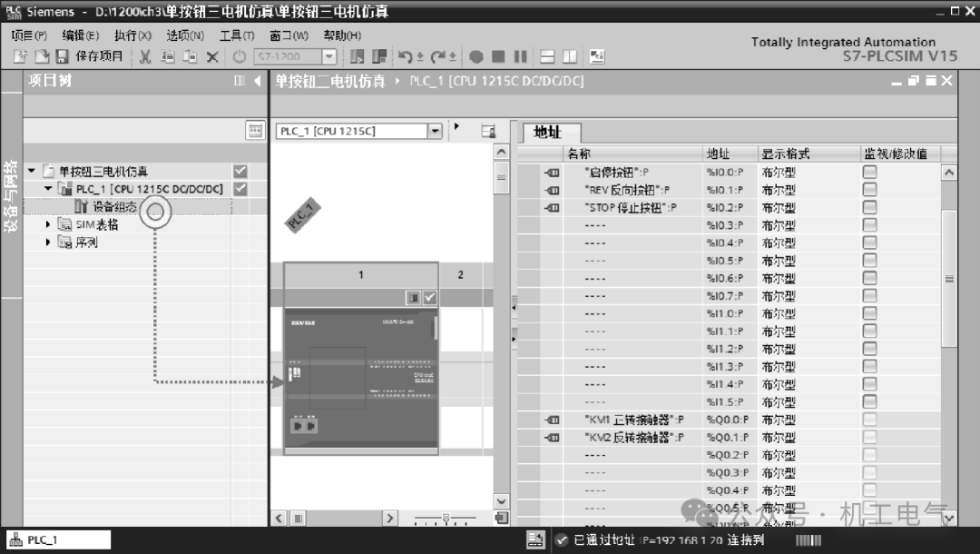Toggle checkbox for 单按钮三电机仿真 project

[240, 171]
